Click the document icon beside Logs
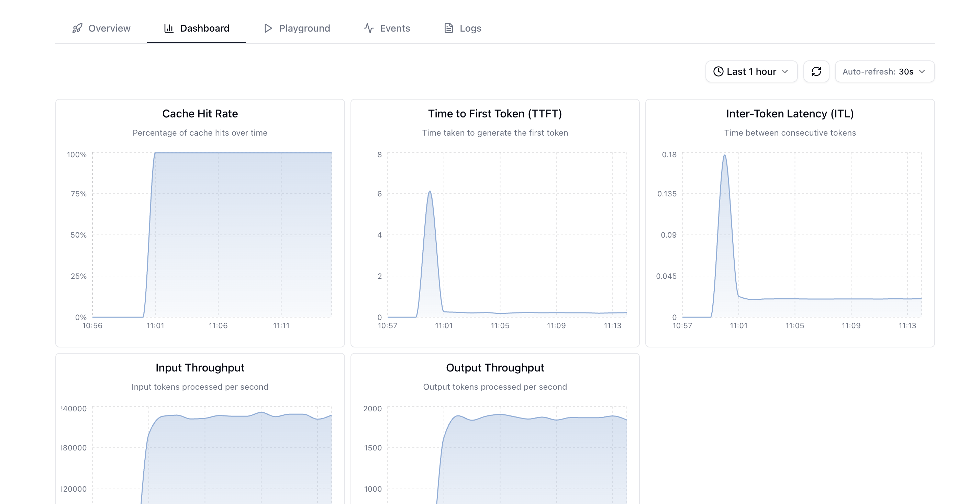Screen dimensions: 980x504 (x=448, y=28)
